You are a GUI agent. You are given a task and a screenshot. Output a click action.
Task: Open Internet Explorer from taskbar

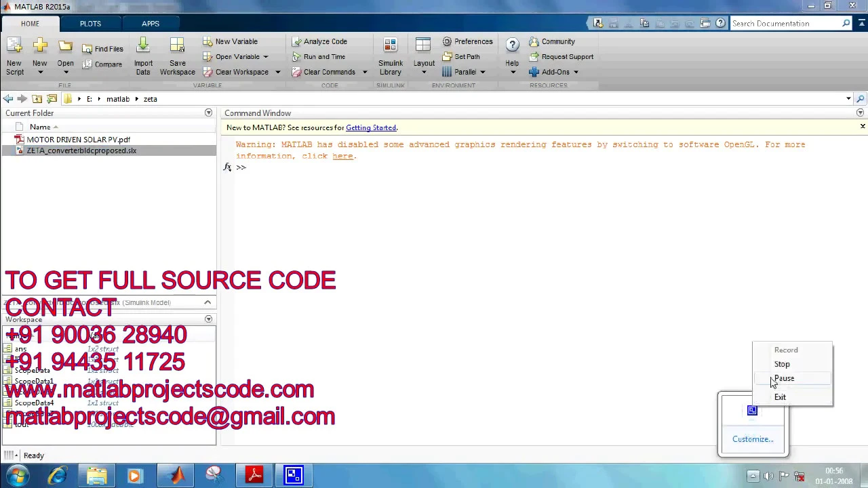pyautogui.click(x=57, y=476)
